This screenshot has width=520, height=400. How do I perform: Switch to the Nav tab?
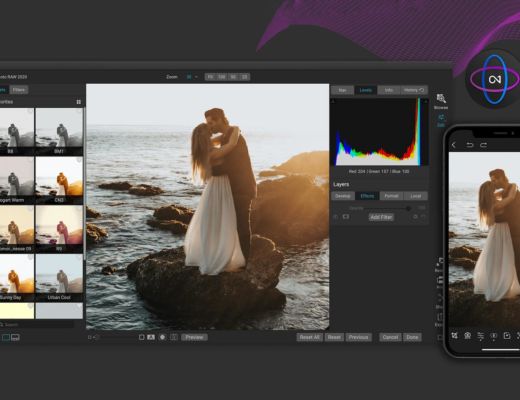342,90
